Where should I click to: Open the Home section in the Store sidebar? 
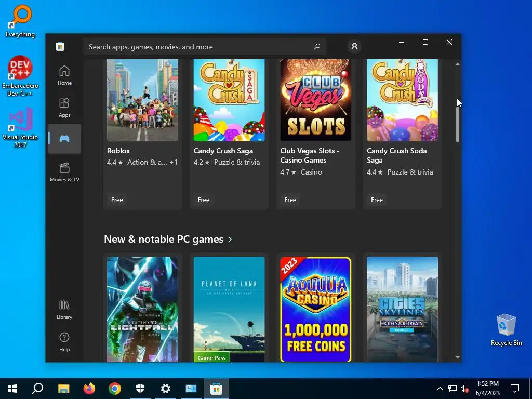[64, 75]
